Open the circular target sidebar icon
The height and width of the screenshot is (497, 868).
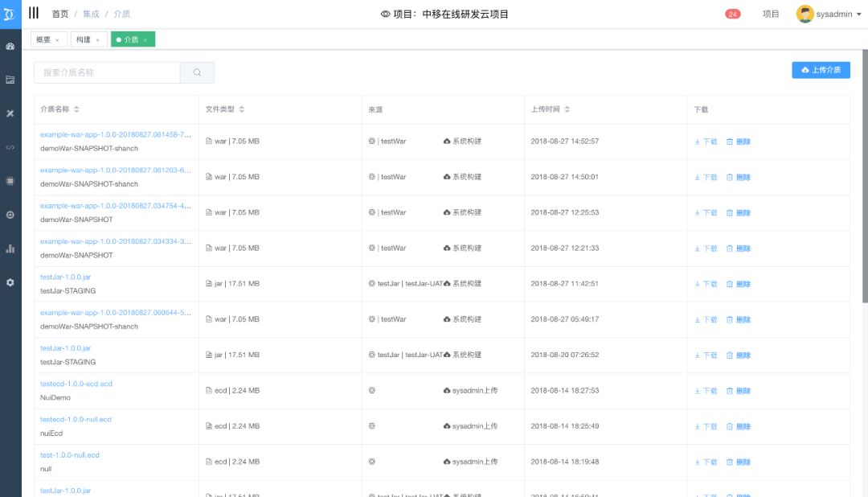[10, 215]
